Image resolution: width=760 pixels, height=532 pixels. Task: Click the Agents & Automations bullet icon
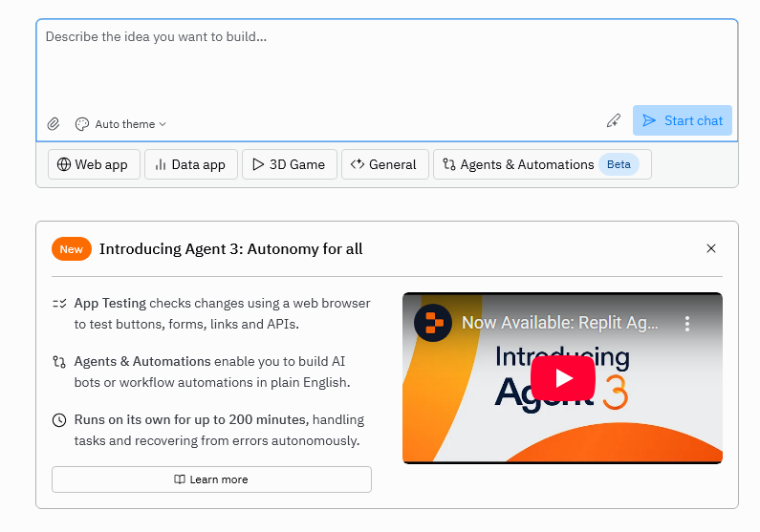tap(59, 362)
